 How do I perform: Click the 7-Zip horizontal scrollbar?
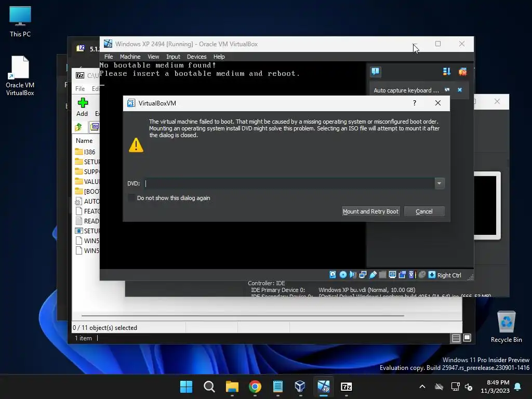click(243, 315)
